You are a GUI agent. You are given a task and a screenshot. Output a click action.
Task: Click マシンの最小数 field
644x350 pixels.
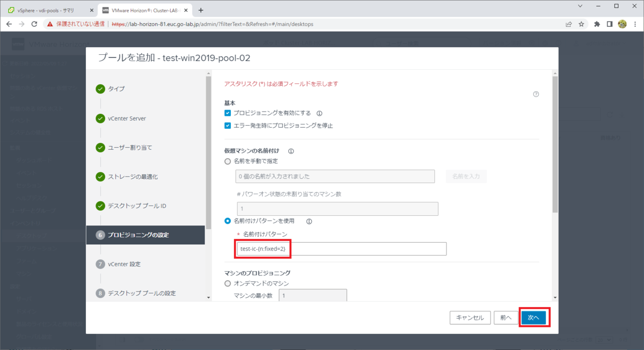313,296
